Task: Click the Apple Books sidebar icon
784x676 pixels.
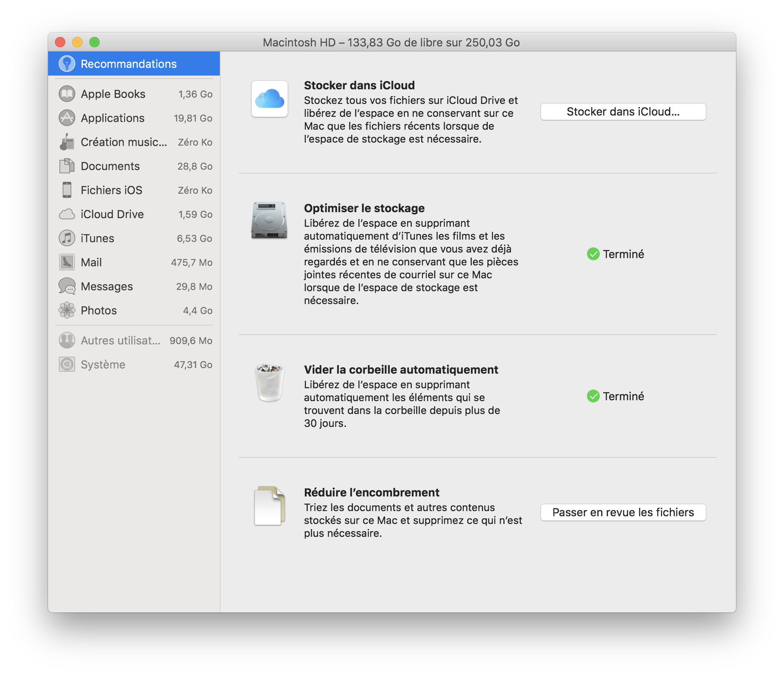Action: pos(67,94)
